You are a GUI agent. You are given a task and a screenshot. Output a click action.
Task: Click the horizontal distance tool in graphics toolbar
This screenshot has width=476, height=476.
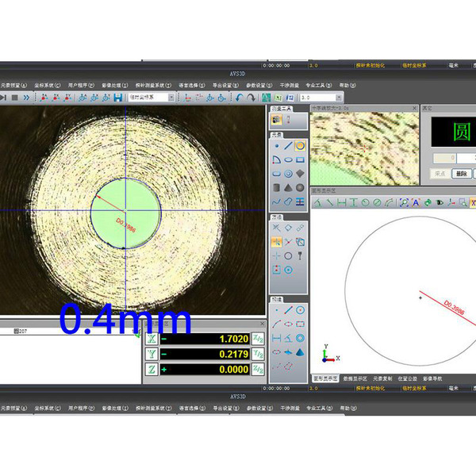click(x=341, y=202)
